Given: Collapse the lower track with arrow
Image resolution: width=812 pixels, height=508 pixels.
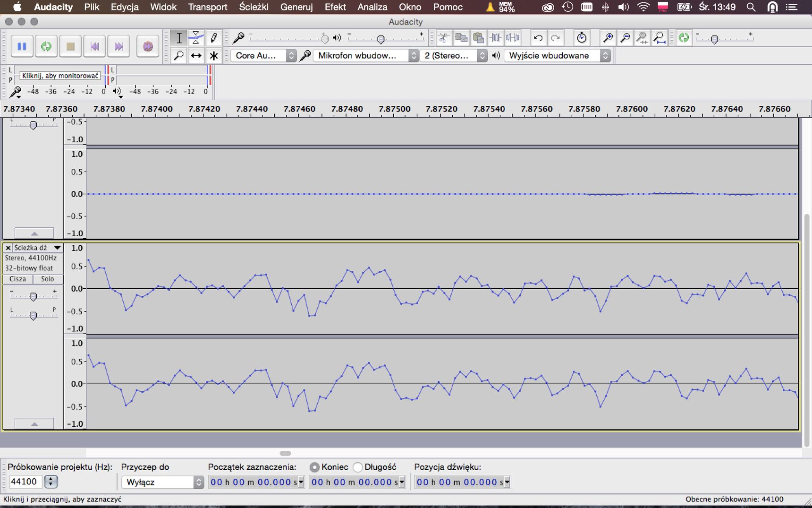Looking at the screenshot, I should coord(34,424).
